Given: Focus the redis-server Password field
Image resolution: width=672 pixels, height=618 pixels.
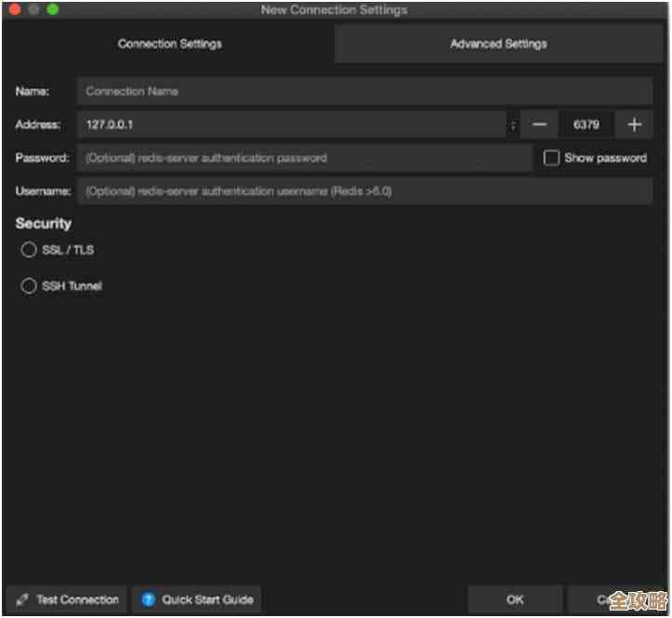Looking at the screenshot, I should (x=305, y=158).
